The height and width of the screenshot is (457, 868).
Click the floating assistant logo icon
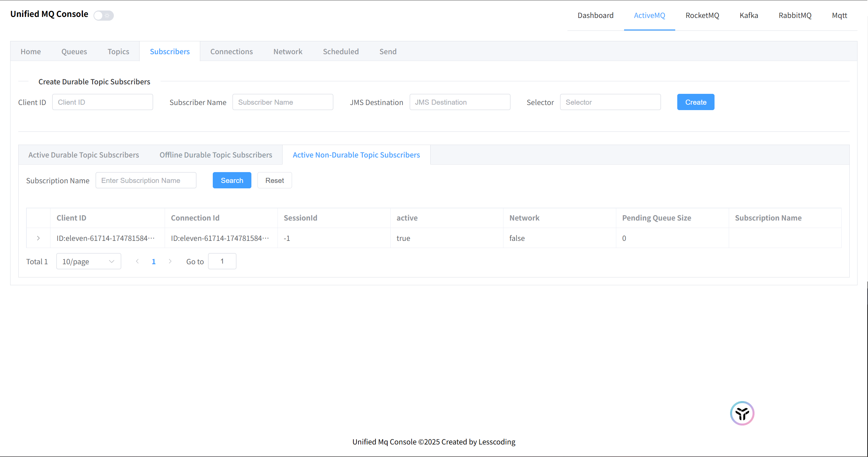[742, 413]
